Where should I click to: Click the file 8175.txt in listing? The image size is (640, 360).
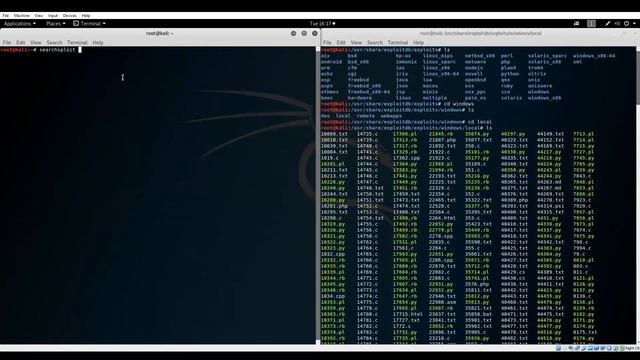pyautogui.click(x=585, y=332)
